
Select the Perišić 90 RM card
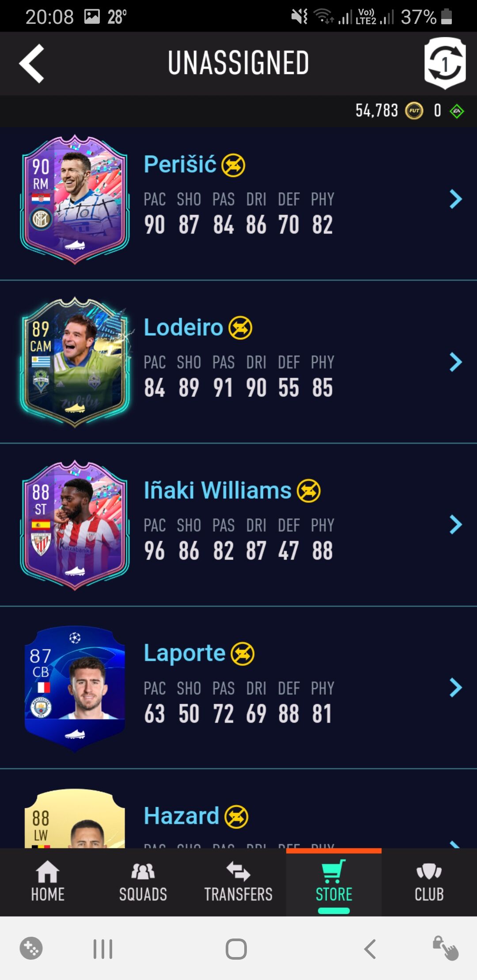pos(75,200)
